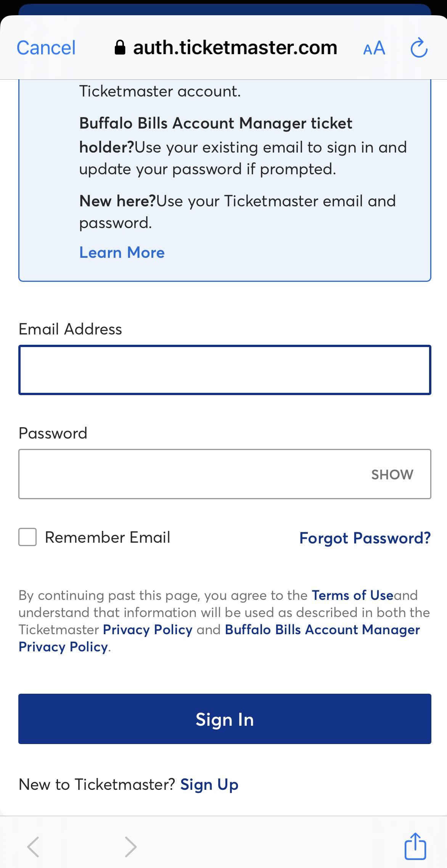Focus the Password input field
447x868 pixels.
click(191, 474)
